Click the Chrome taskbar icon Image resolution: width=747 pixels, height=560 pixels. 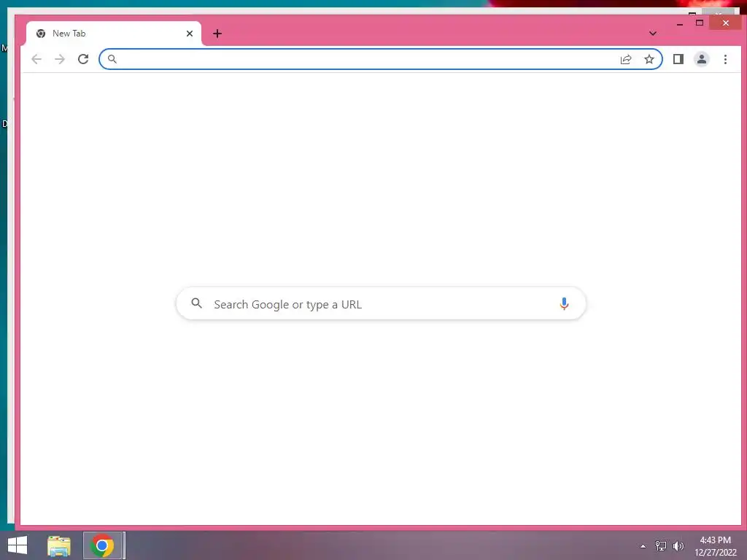point(102,545)
